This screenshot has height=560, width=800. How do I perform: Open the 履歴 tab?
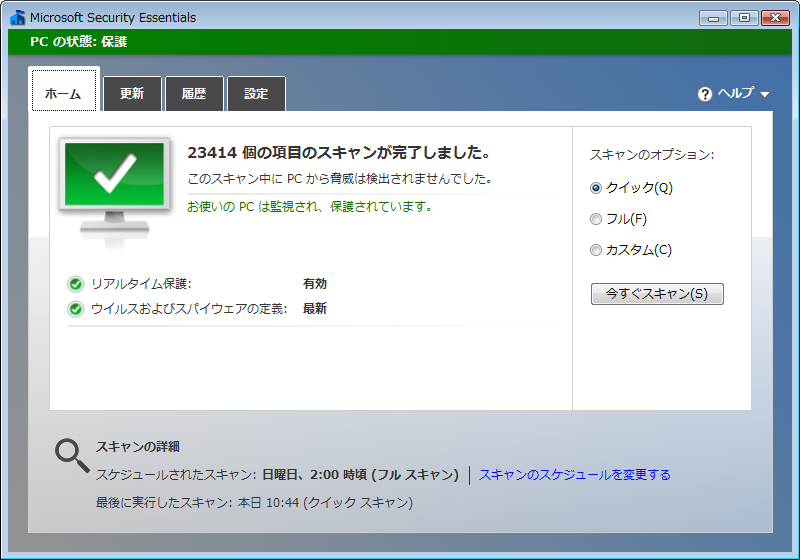point(194,93)
